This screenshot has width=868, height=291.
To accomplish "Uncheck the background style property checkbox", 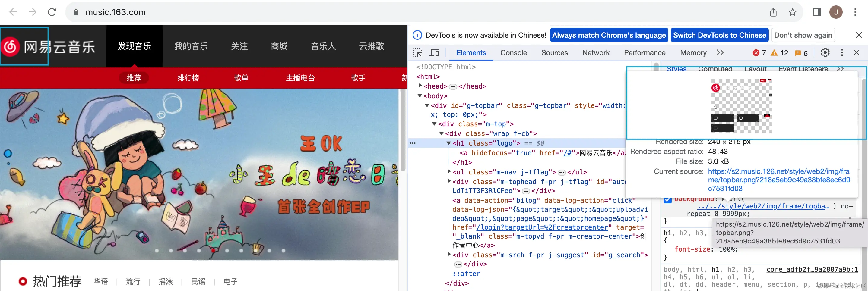I will tap(667, 199).
